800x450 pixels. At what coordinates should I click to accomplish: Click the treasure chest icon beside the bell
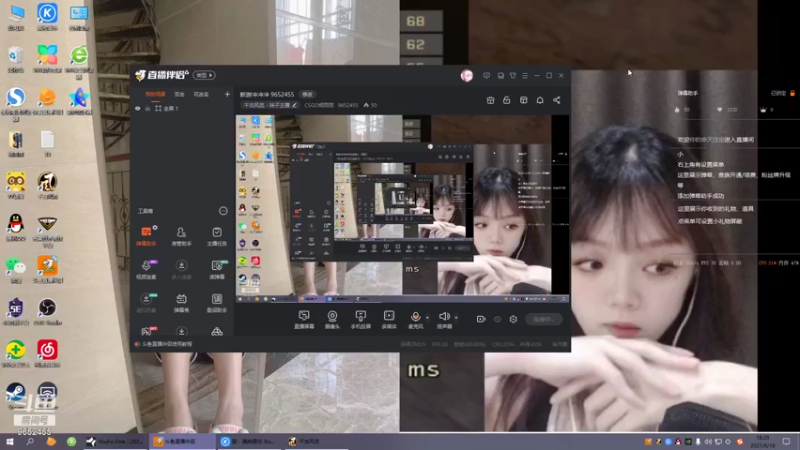[x=523, y=100]
